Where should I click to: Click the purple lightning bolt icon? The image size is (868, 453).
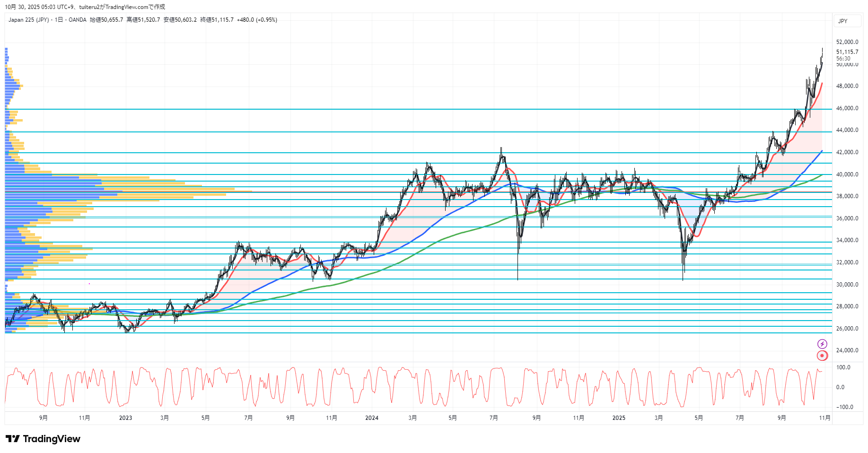point(822,344)
